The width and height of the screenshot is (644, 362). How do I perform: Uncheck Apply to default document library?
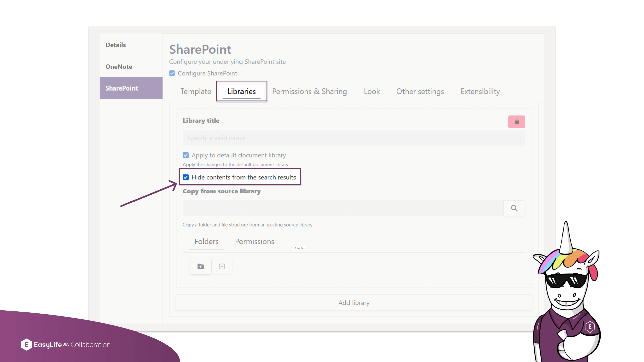pyautogui.click(x=185, y=155)
